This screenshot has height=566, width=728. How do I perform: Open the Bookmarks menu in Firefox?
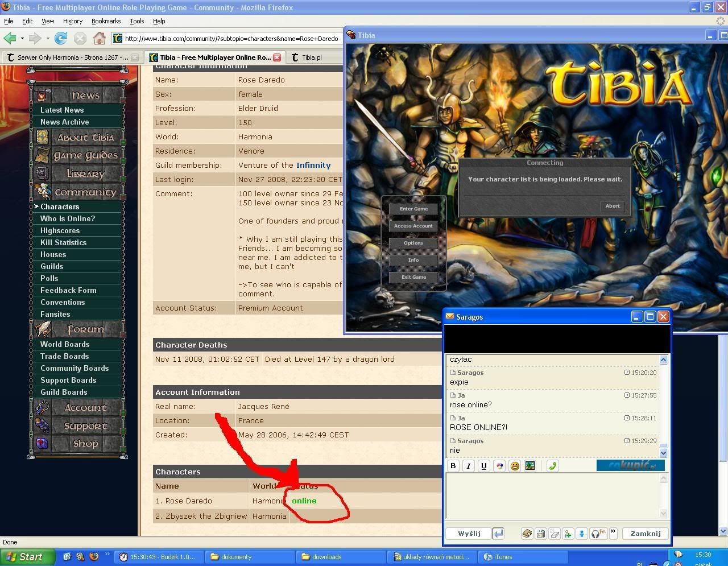coord(106,21)
